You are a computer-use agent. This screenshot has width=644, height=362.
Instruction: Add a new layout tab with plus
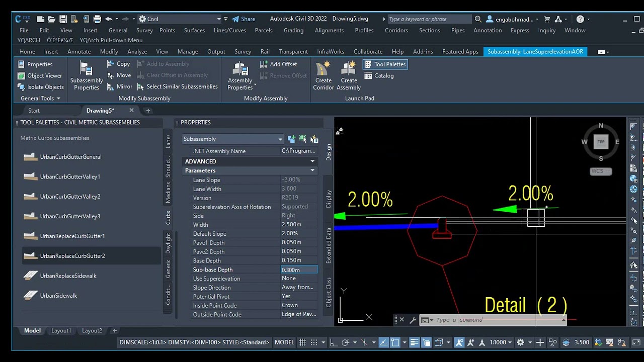click(x=114, y=330)
